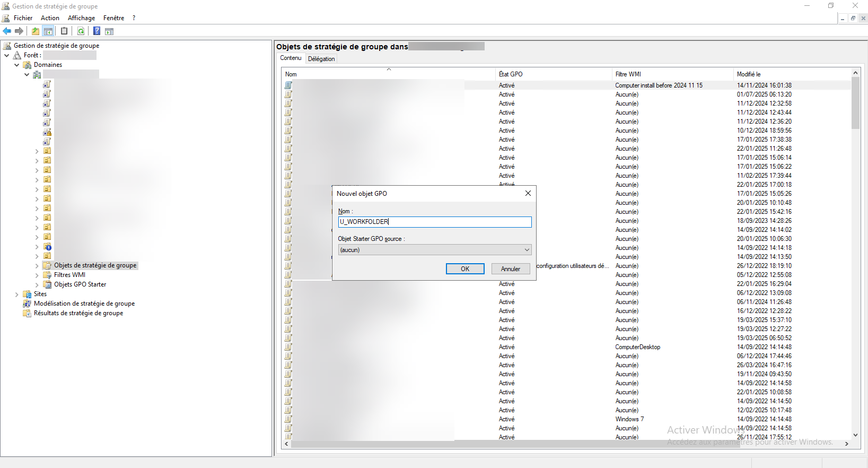Expand the Sites tree node

click(x=16, y=294)
